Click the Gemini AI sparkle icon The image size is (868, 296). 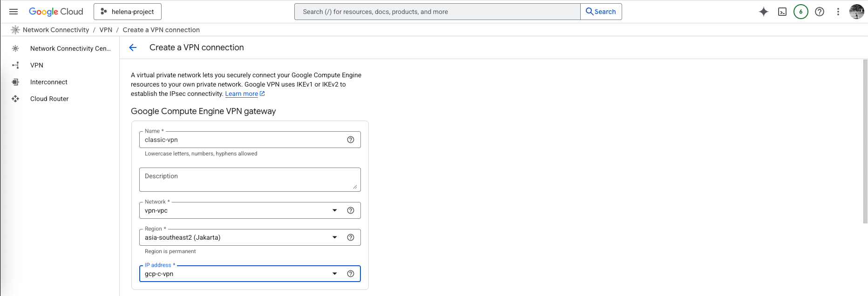point(764,12)
